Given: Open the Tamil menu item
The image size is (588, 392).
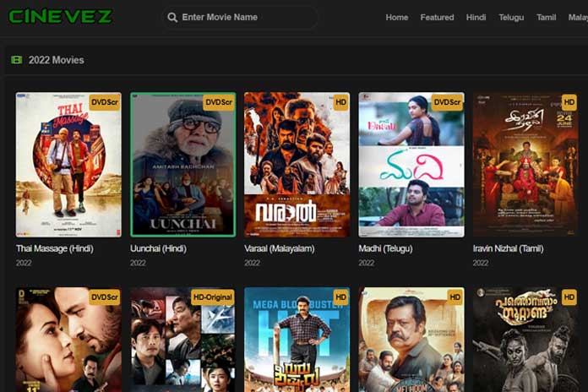Looking at the screenshot, I should pos(546,17).
